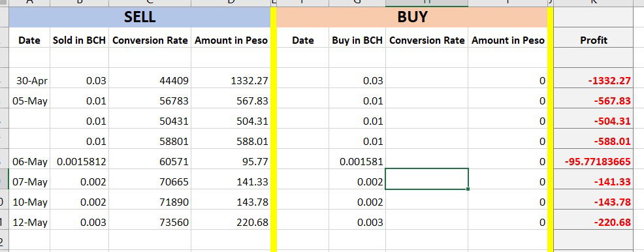Select the highlighted column H header
Viewport: 644px width, 252px height.
click(427, 3)
